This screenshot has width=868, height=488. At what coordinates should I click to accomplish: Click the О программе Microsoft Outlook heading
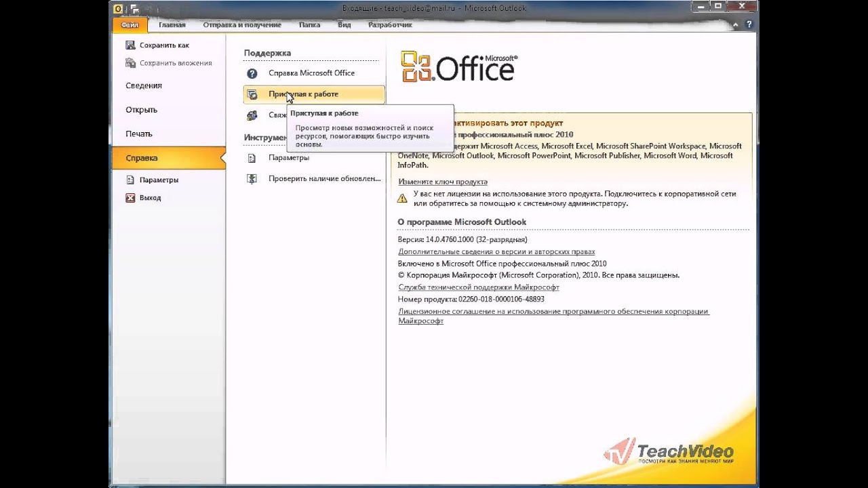pos(462,222)
